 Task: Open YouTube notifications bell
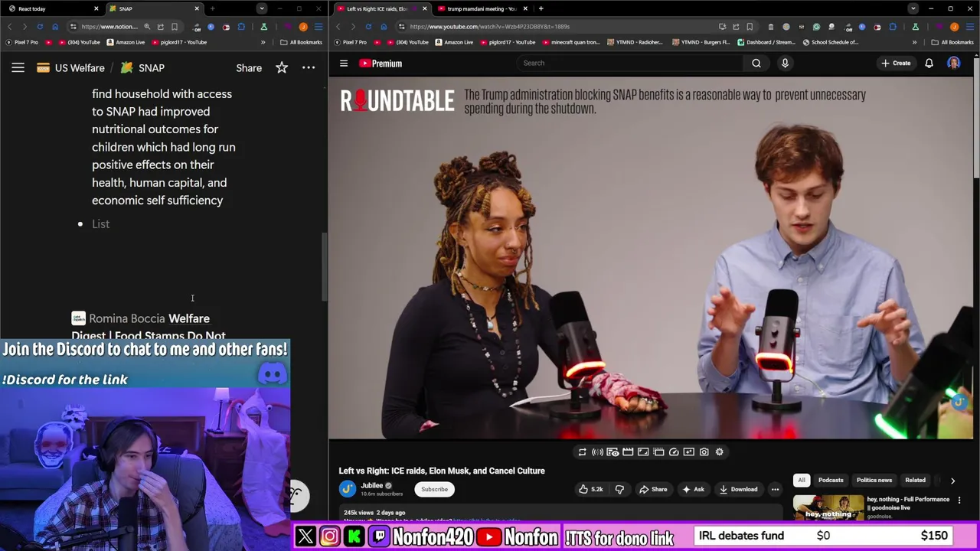click(x=929, y=63)
